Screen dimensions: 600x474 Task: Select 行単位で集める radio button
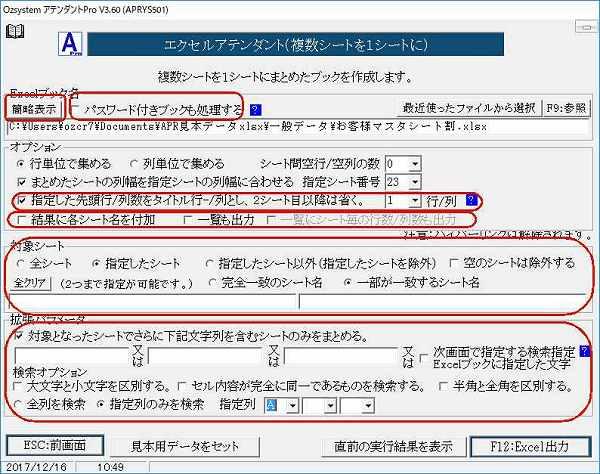click(21, 164)
